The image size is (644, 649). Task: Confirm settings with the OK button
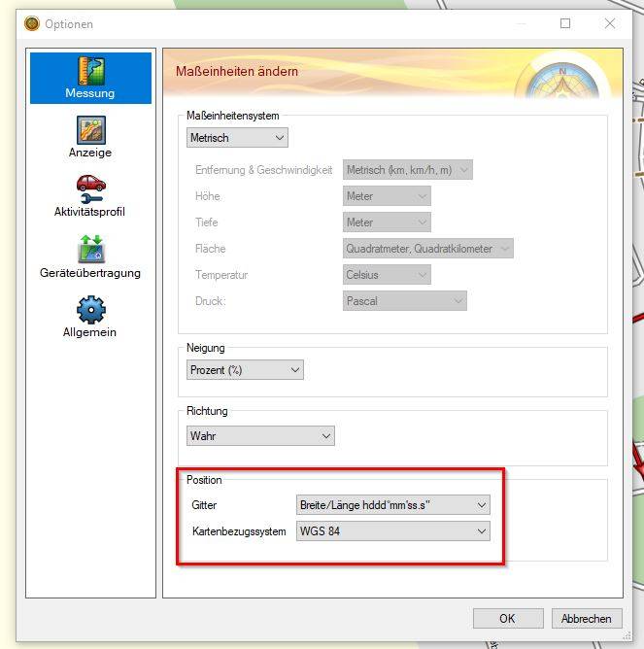coord(507,618)
